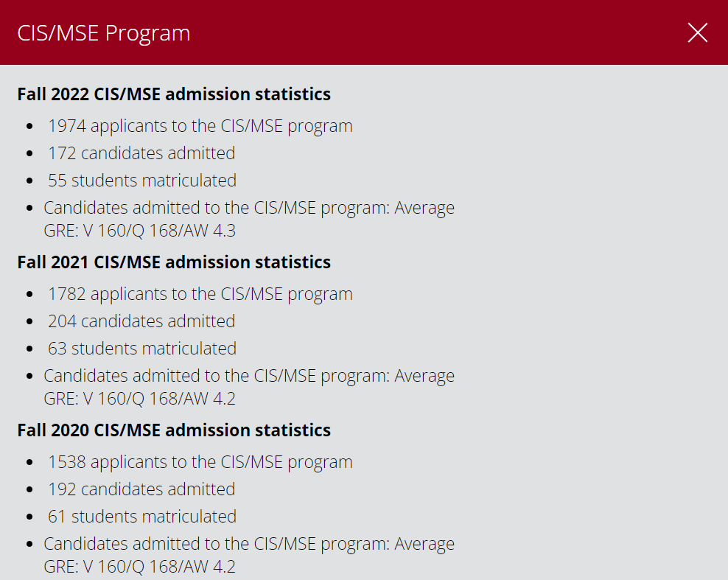This screenshot has height=580, width=728.
Task: Click the "1782 applicants" line
Action: click(x=200, y=294)
